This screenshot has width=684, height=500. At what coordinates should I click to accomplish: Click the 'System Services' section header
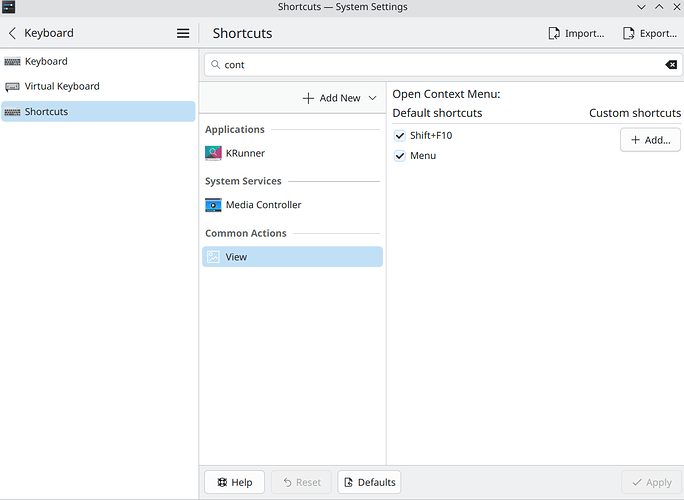pos(243,181)
